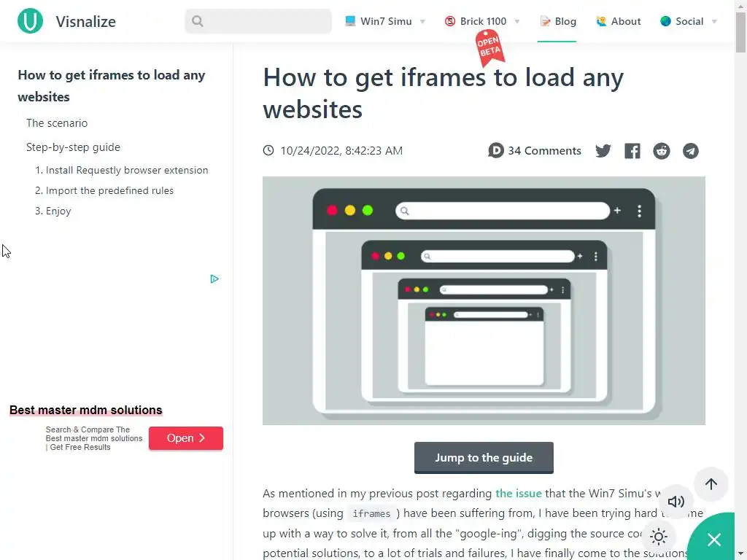
Task: Click the Visnalize site name
Action: (86, 21)
